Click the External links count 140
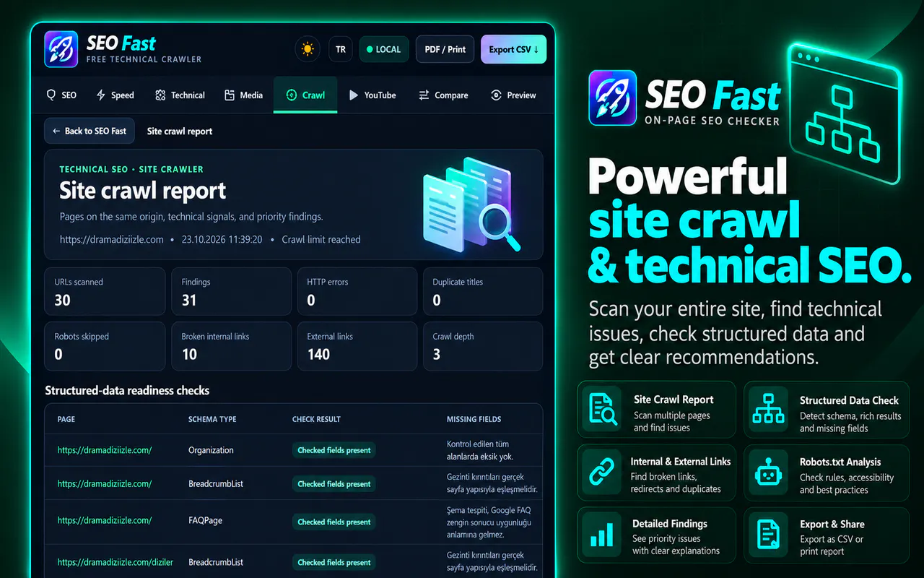Image resolution: width=924 pixels, height=578 pixels. [x=318, y=354]
